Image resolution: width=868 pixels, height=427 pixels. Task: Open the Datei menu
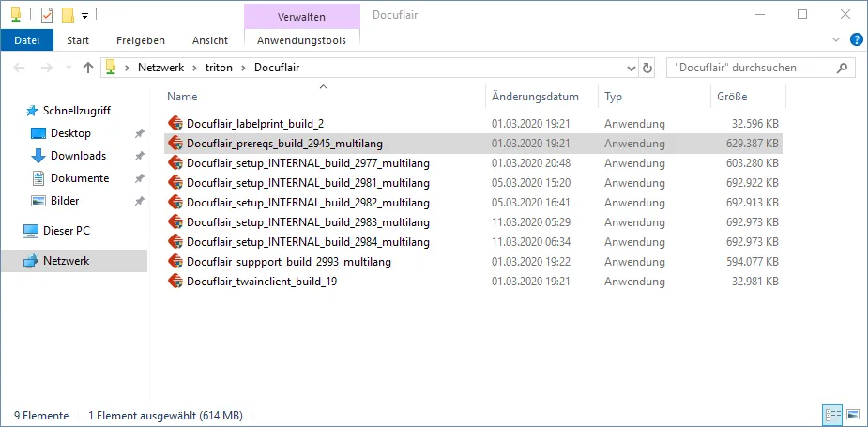click(27, 40)
